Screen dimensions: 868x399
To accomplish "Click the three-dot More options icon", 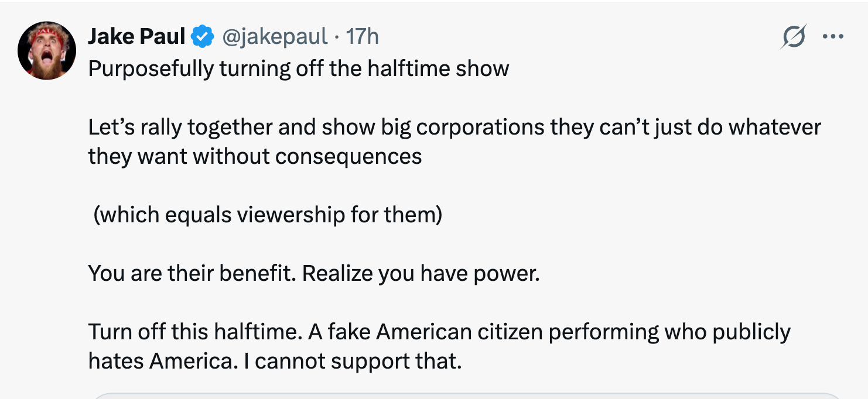I will [x=832, y=36].
